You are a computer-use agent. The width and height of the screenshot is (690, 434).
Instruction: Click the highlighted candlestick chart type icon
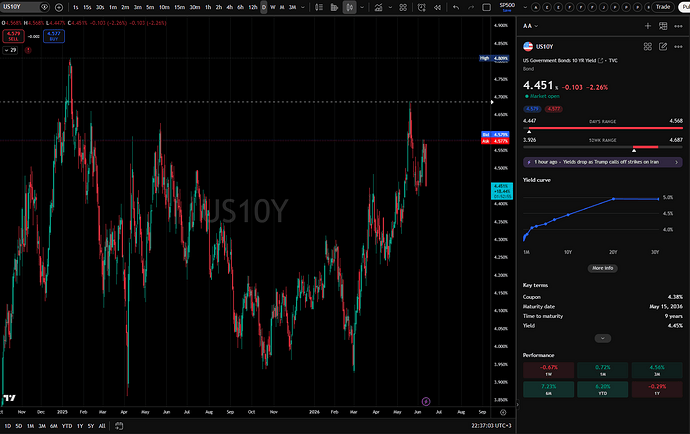(x=350, y=7)
